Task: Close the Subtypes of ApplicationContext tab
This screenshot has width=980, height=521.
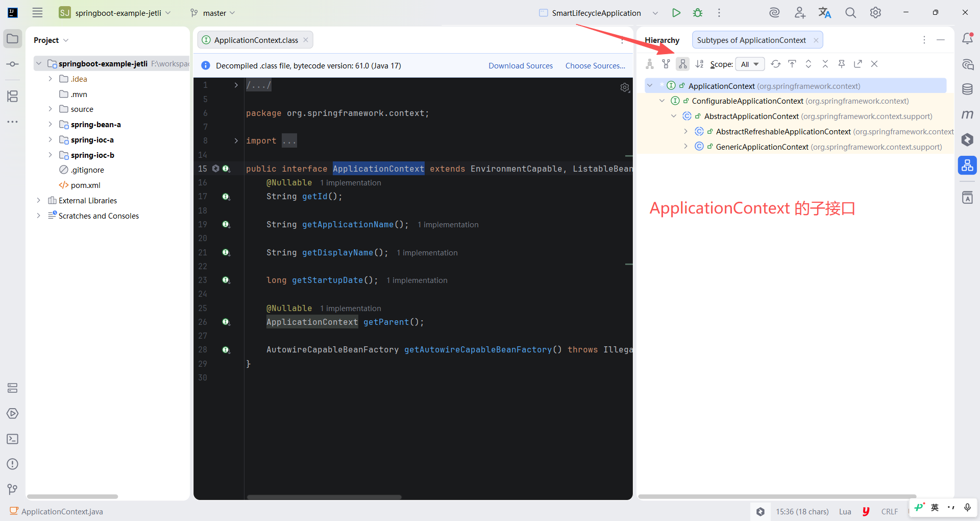Action: coord(816,40)
